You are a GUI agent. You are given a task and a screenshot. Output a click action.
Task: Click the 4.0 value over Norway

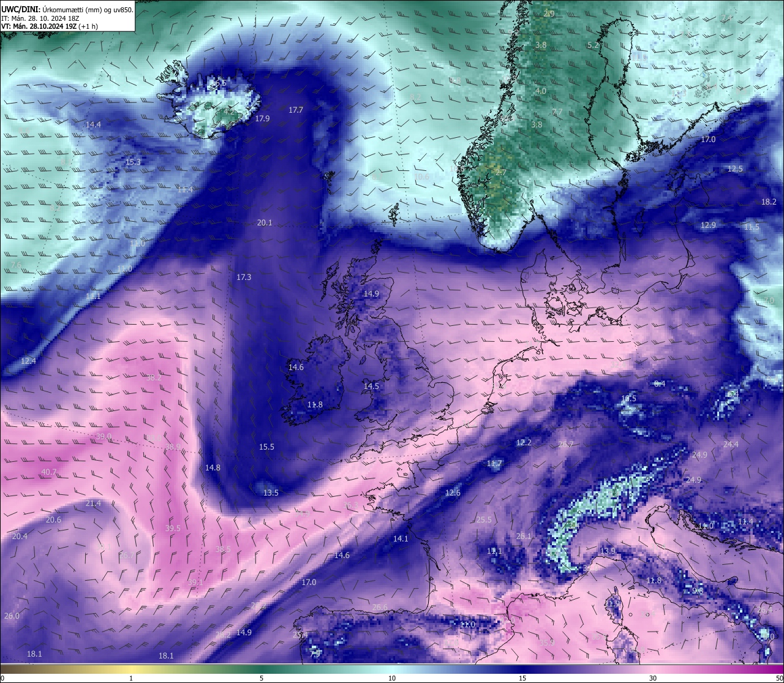540,91
